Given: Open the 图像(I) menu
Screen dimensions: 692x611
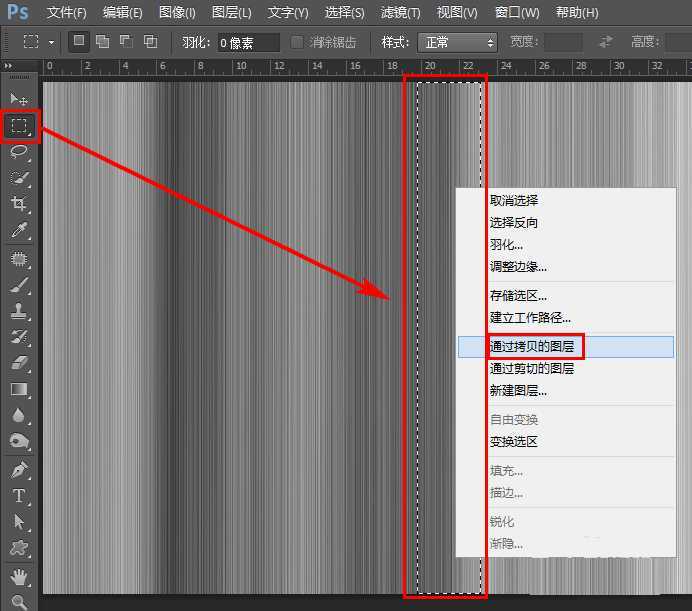Looking at the screenshot, I should pyautogui.click(x=177, y=12).
